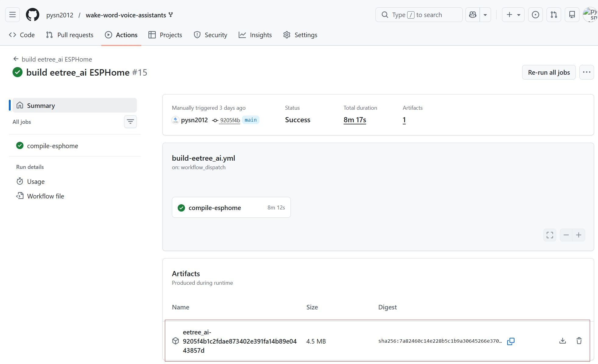Delete the eetree_ai artifact

pos(579,341)
